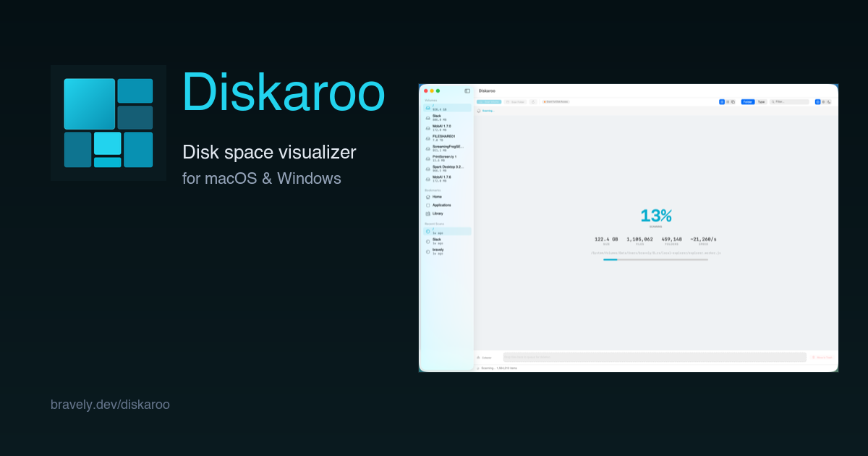Focus the Filter search field
Viewport: 868px width, 456px height.
(789, 102)
